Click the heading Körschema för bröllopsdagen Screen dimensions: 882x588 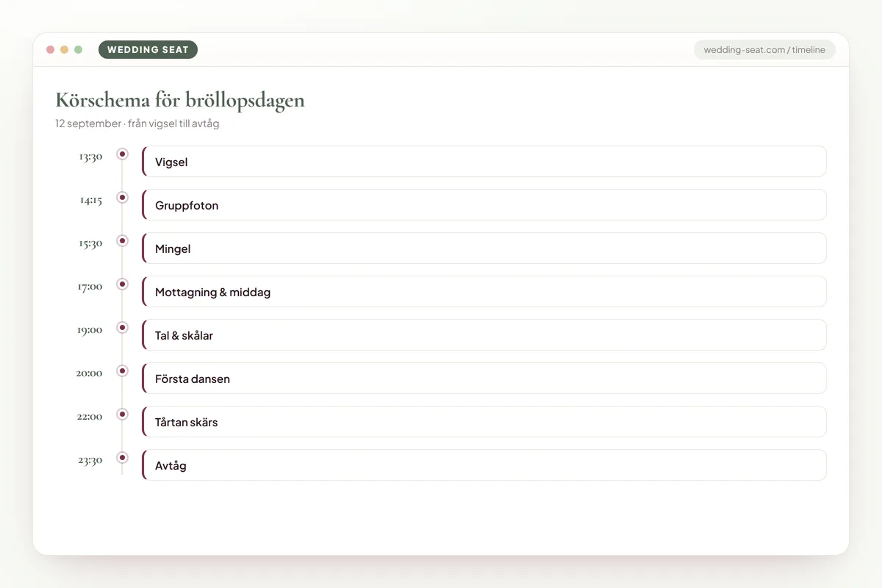point(180,101)
